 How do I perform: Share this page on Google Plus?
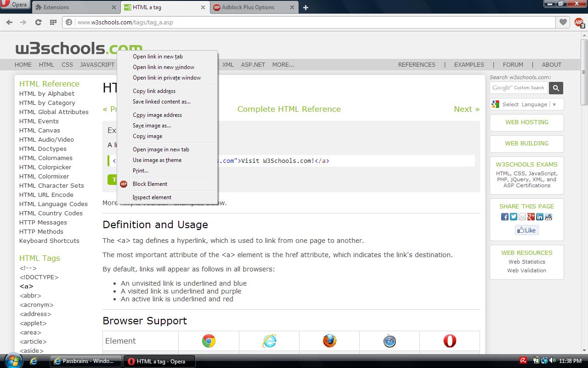tap(531, 217)
